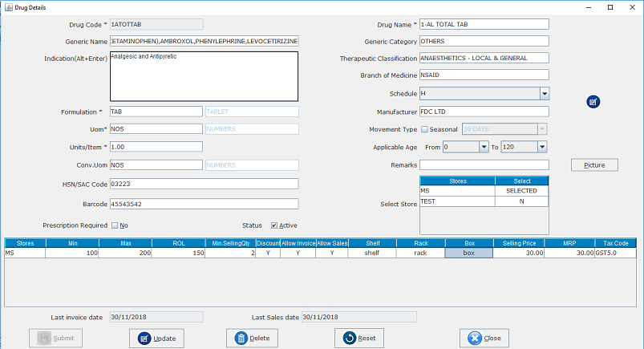Open the Applicable Age To dropdown
Image resolution: width=644 pixels, height=349 pixels.
point(543,147)
